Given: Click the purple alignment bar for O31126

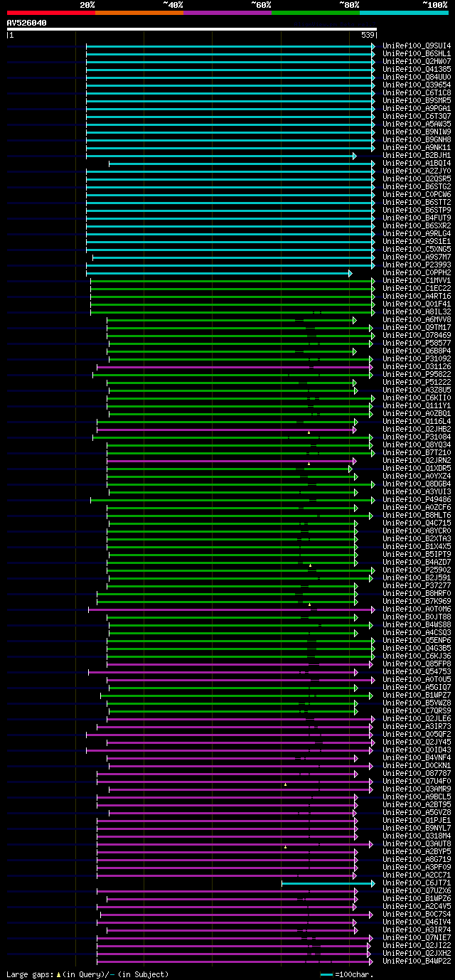Looking at the screenshot, I should 235,367.
